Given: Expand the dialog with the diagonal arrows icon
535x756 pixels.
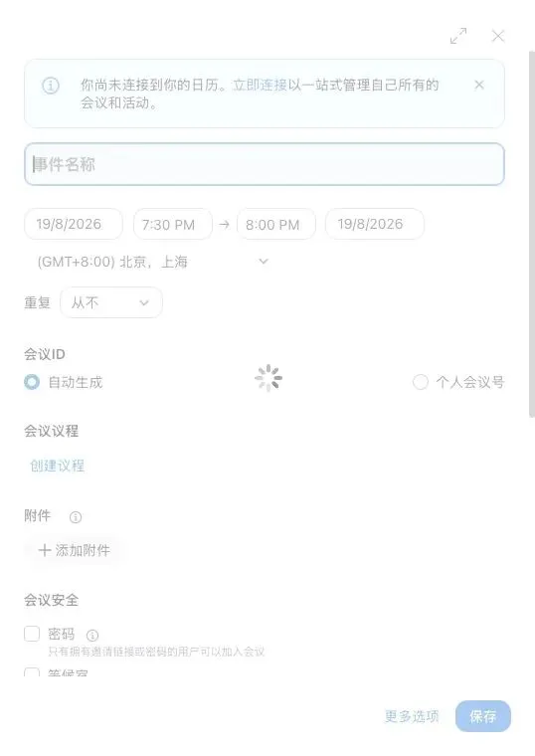Looking at the screenshot, I should (x=457, y=36).
